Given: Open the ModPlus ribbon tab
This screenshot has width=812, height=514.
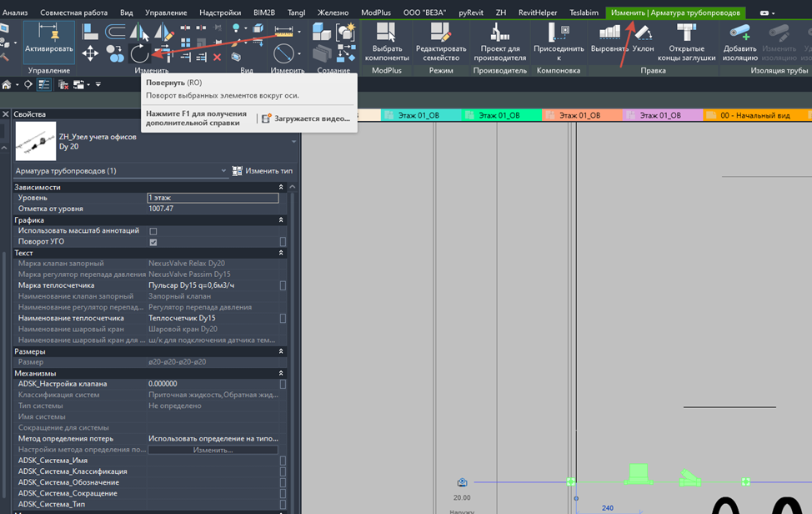Looking at the screenshot, I should 376,13.
